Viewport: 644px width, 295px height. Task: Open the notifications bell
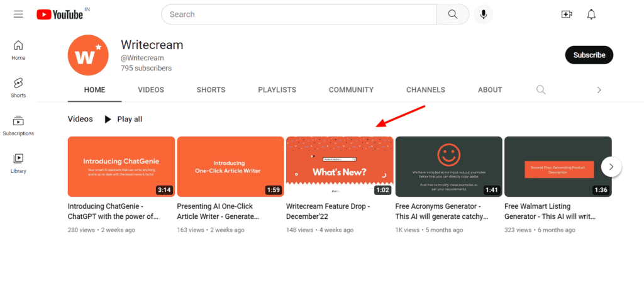pyautogui.click(x=591, y=14)
